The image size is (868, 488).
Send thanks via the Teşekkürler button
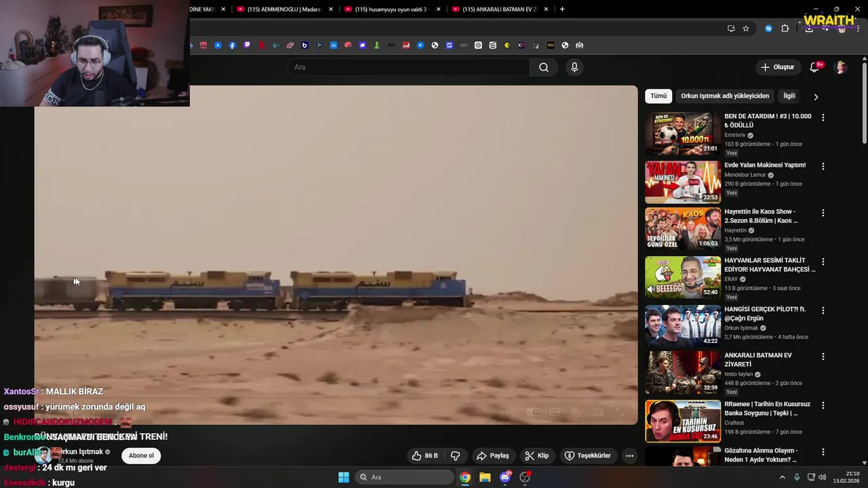click(588, 455)
